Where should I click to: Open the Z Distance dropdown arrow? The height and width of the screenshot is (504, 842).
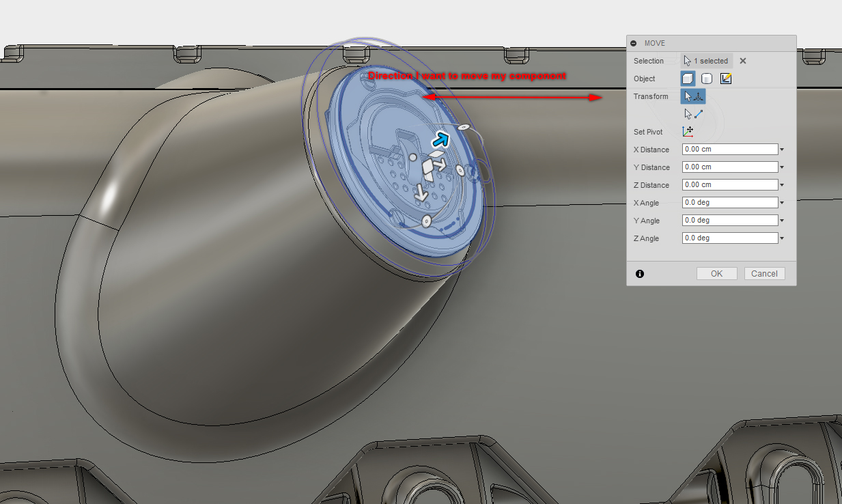pos(782,185)
